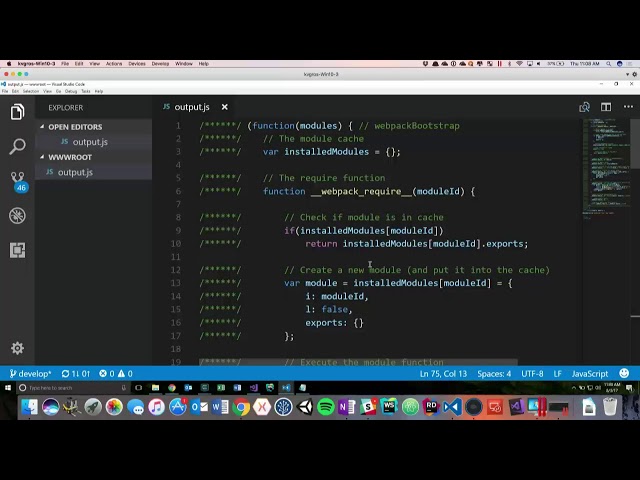Open File Explorer on Windows taskbar
The height and width of the screenshot is (480, 640).
[x=156, y=388]
